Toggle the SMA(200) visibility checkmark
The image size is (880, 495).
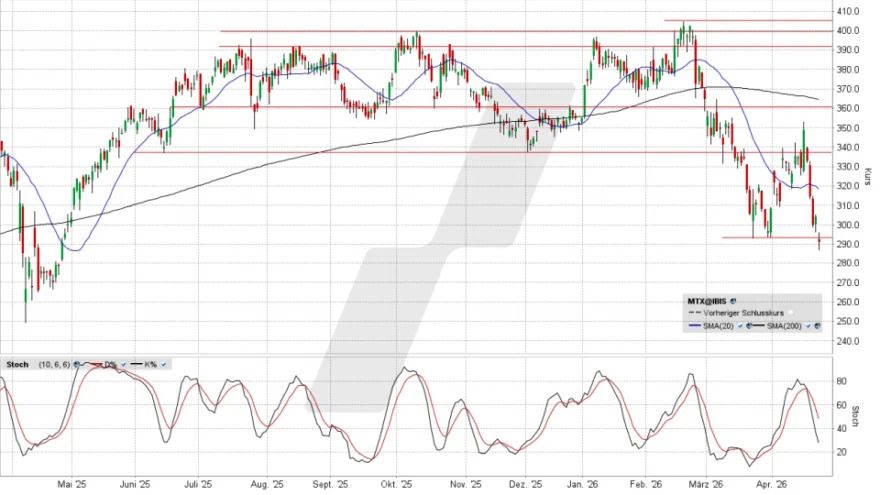809,325
